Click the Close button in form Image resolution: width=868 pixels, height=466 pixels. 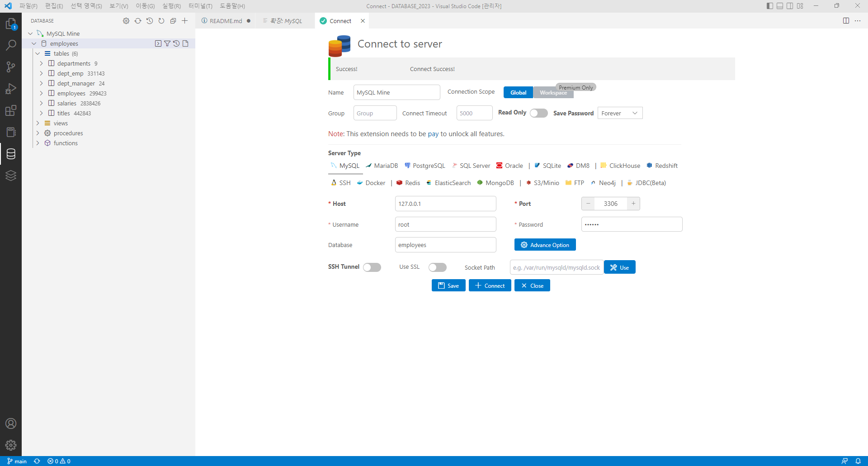click(532, 285)
